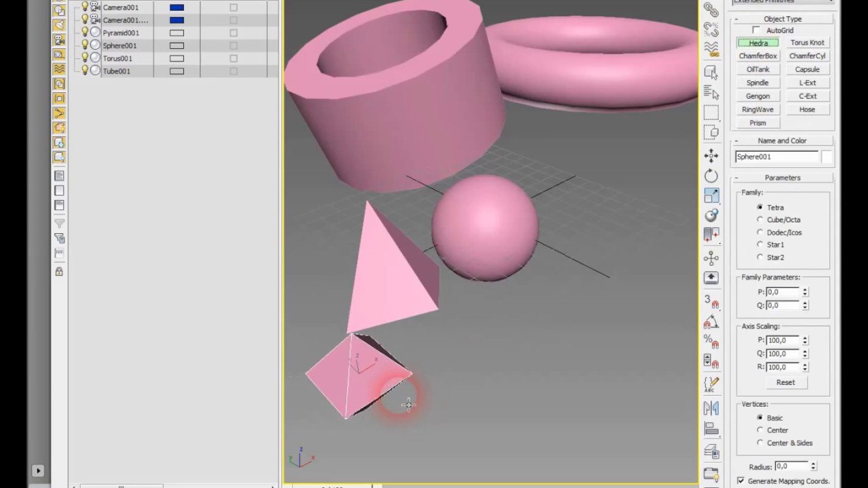868x488 pixels.
Task: Collapse the Object Type rollout
Action: (783, 19)
